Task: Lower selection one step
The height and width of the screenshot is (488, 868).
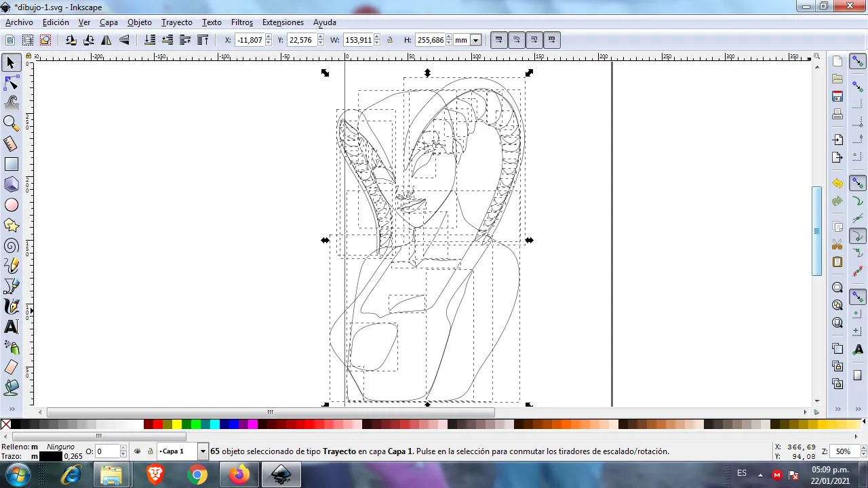Action: [167, 40]
